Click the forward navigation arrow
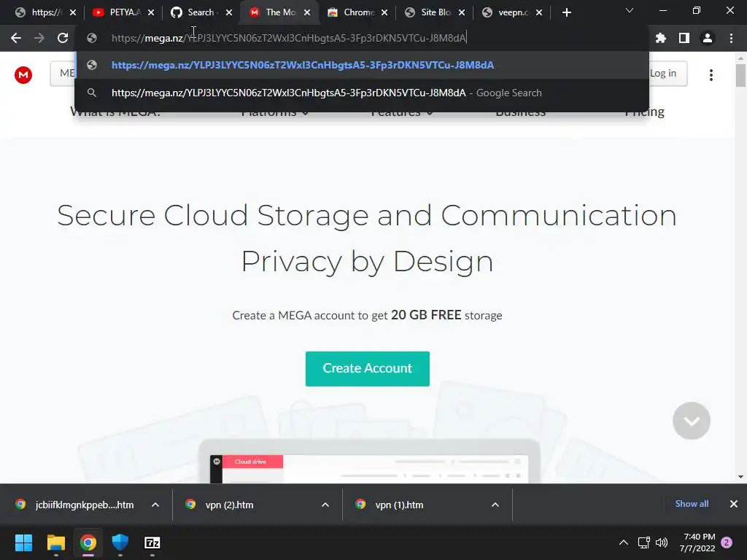This screenshot has height=560, width=747. pyautogui.click(x=39, y=38)
